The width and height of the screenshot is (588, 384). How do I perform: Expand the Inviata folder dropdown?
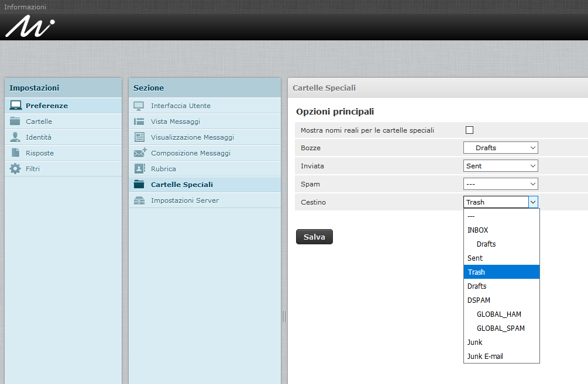[500, 166]
